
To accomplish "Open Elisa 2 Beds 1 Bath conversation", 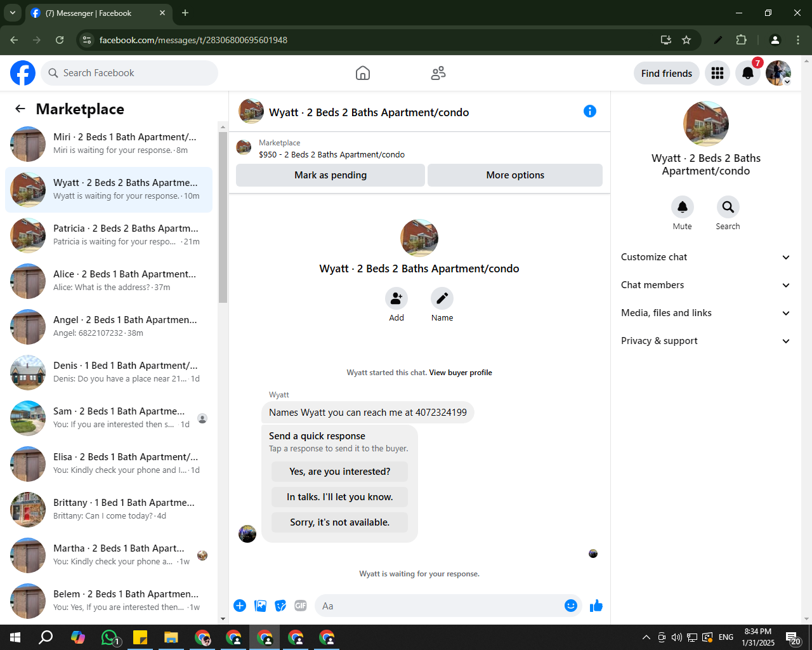I will 109,464.
